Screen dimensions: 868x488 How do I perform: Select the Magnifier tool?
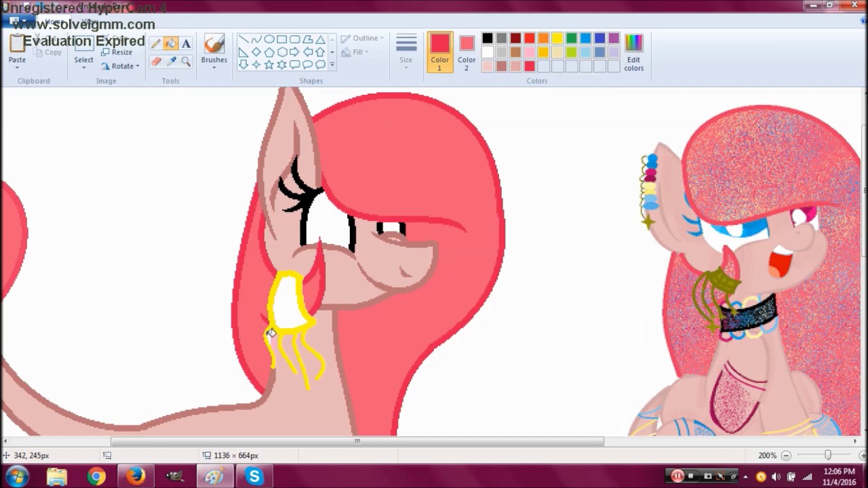186,62
